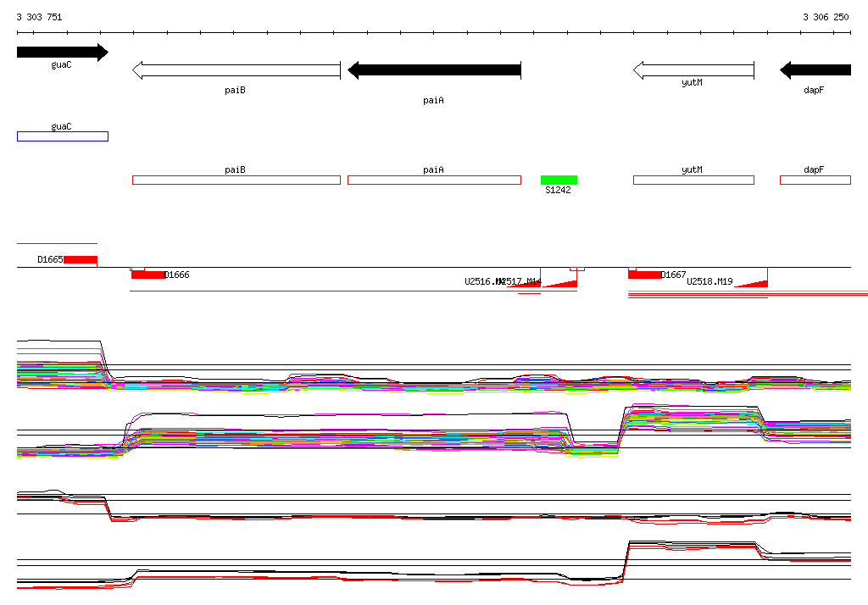Image resolution: width=868 pixels, height=605 pixels.
Task: Click the black guaC gene arrow
Action: (63, 53)
